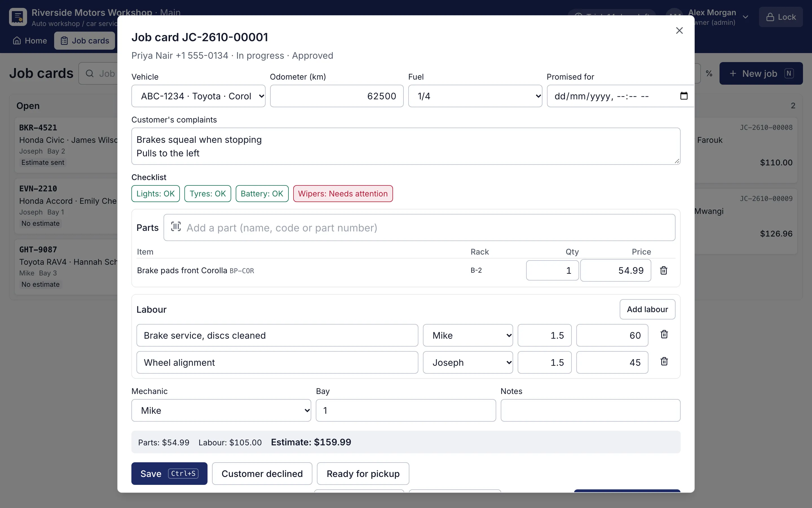Click the Customer's complaints text area

point(406,146)
